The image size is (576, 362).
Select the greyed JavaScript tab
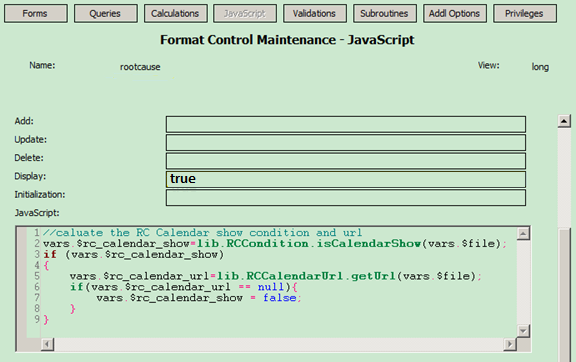tap(245, 14)
